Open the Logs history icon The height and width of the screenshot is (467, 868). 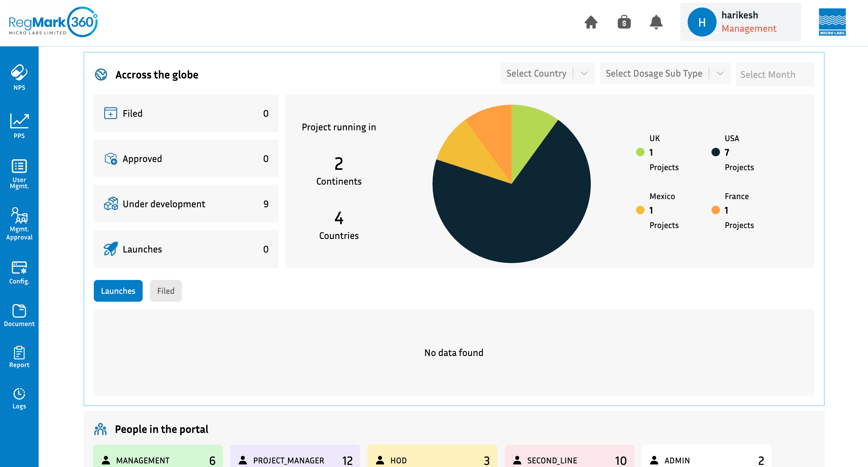pyautogui.click(x=19, y=398)
